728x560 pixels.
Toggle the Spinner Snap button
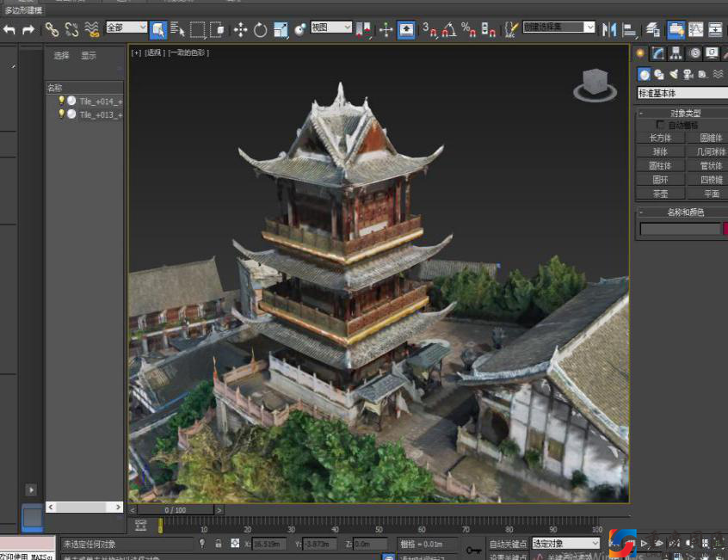tap(488, 30)
